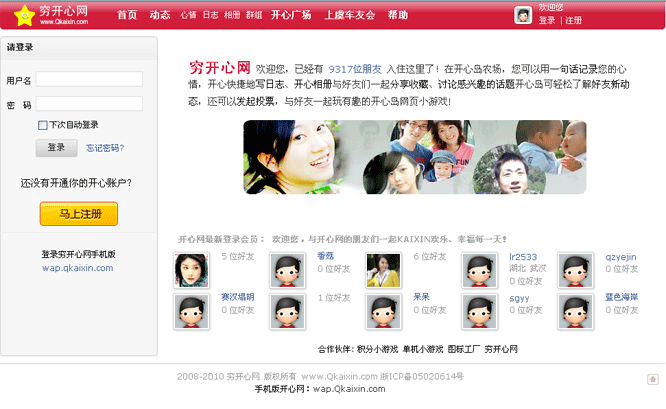Open the guest avatar in top bar

tap(523, 15)
